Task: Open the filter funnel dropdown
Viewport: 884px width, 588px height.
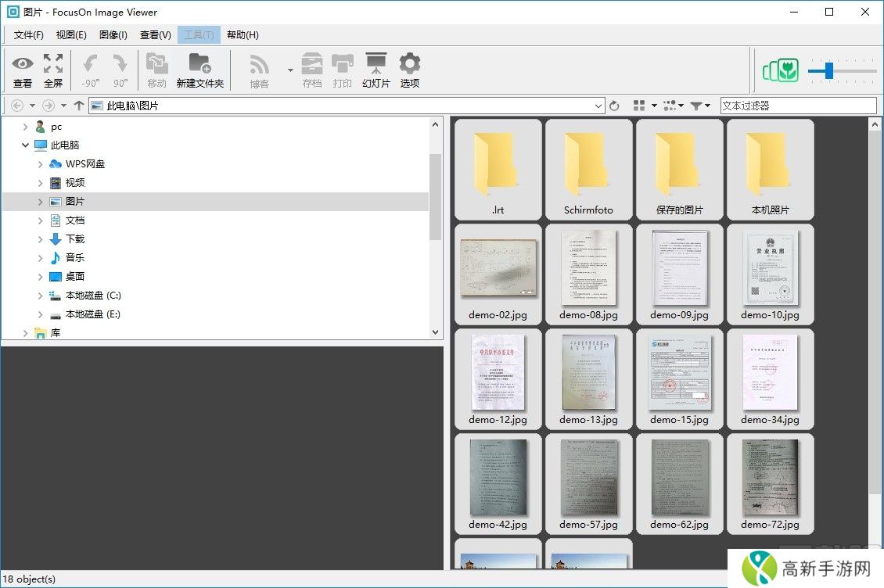Action: [700, 106]
